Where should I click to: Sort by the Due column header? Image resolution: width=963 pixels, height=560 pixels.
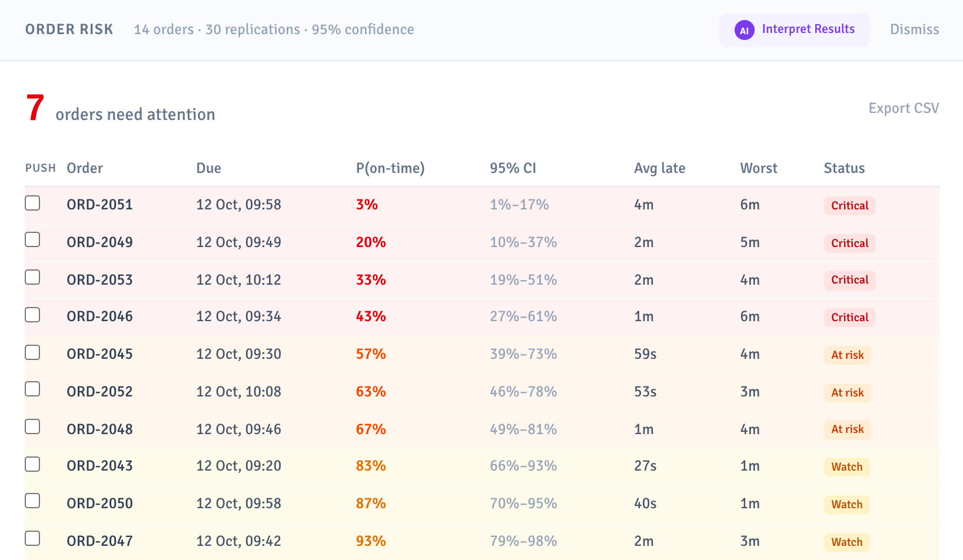208,168
